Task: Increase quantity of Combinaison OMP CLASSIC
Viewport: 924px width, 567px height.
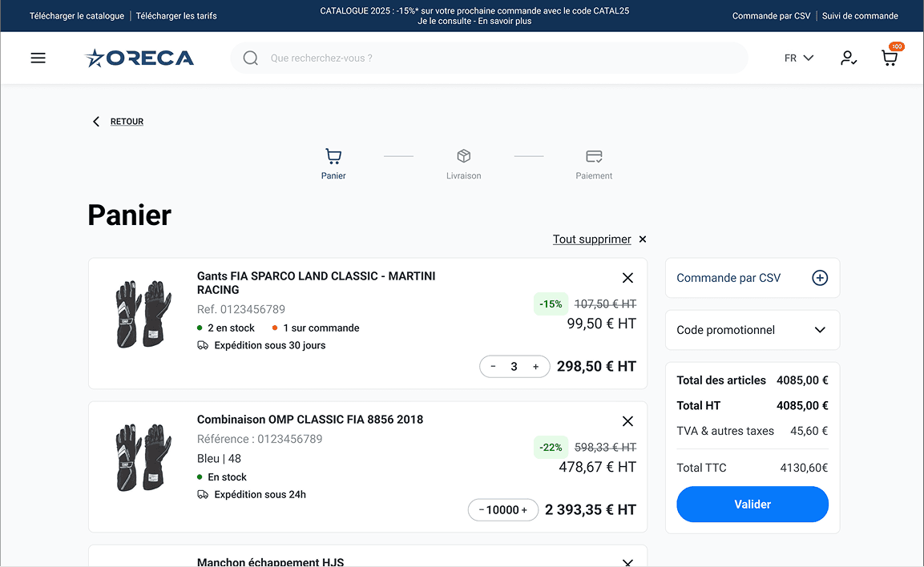Action: 524,510
